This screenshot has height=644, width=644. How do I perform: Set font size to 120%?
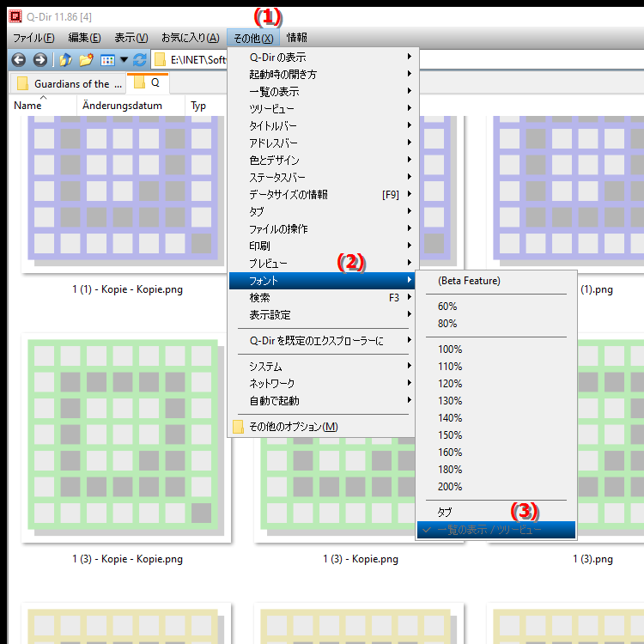pyautogui.click(x=496, y=384)
